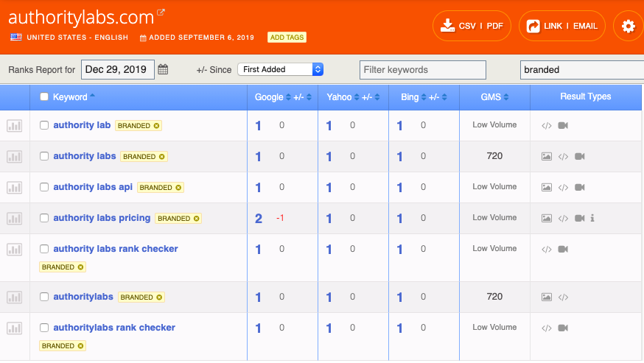Screen dimensions: 644x363
Task: Click the authoritylabs.com site title
Action: click(x=81, y=17)
